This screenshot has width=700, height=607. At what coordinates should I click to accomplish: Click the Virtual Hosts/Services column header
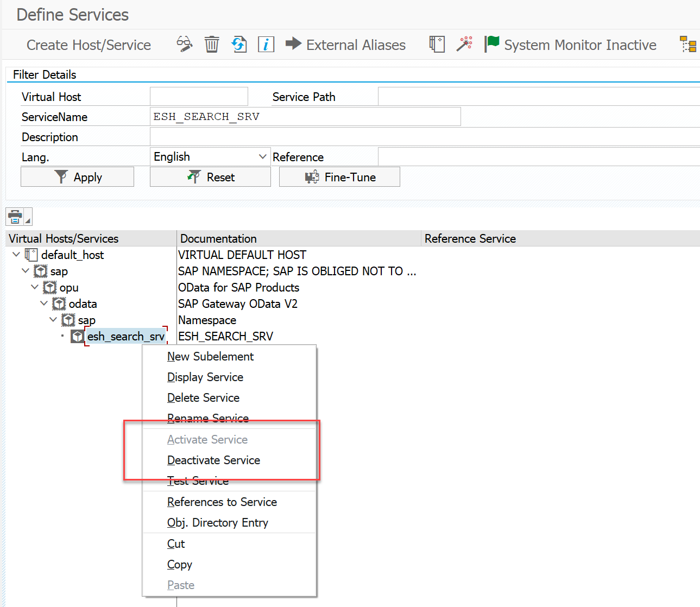coord(91,238)
